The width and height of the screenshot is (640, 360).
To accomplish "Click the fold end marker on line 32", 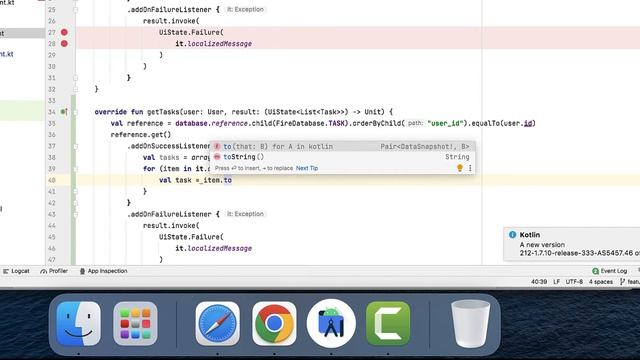I will click(x=76, y=89).
